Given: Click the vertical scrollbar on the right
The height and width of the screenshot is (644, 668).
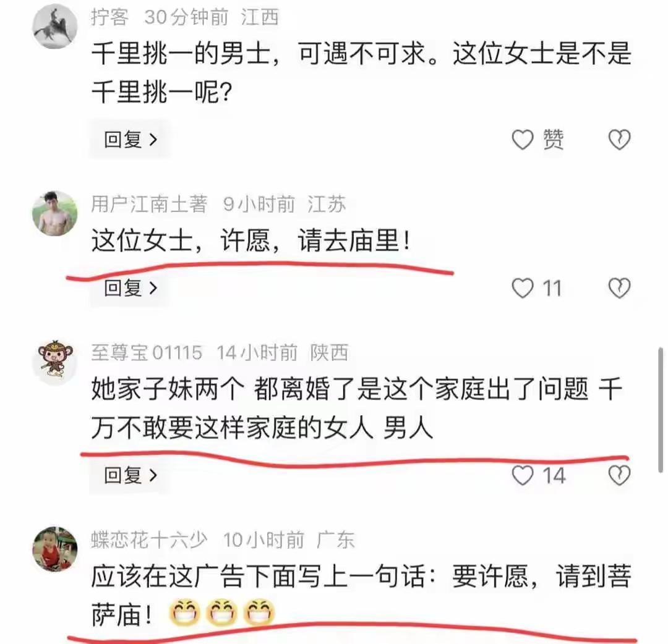Looking at the screenshot, I should (x=661, y=410).
